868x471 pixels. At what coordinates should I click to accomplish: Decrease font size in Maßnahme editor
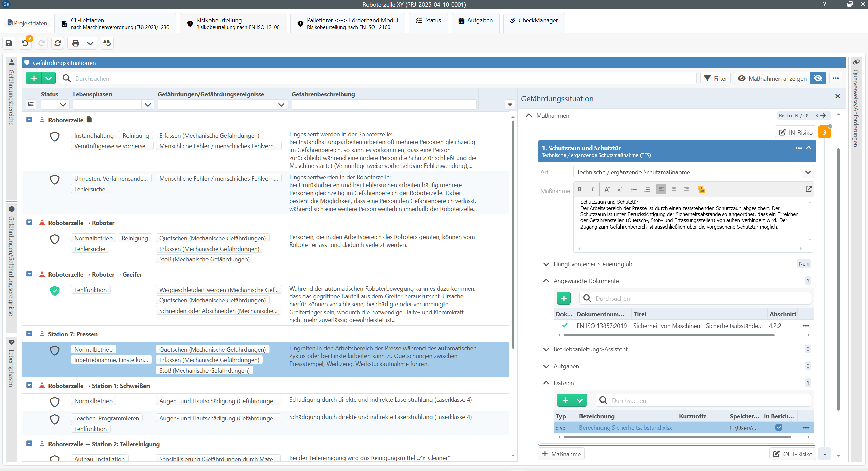[x=620, y=189]
